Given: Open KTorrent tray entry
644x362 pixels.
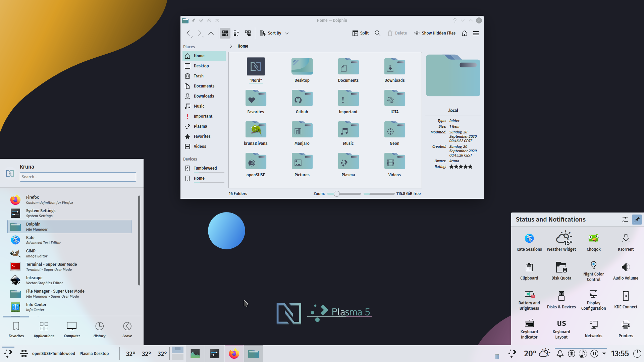Looking at the screenshot, I should [x=626, y=241].
